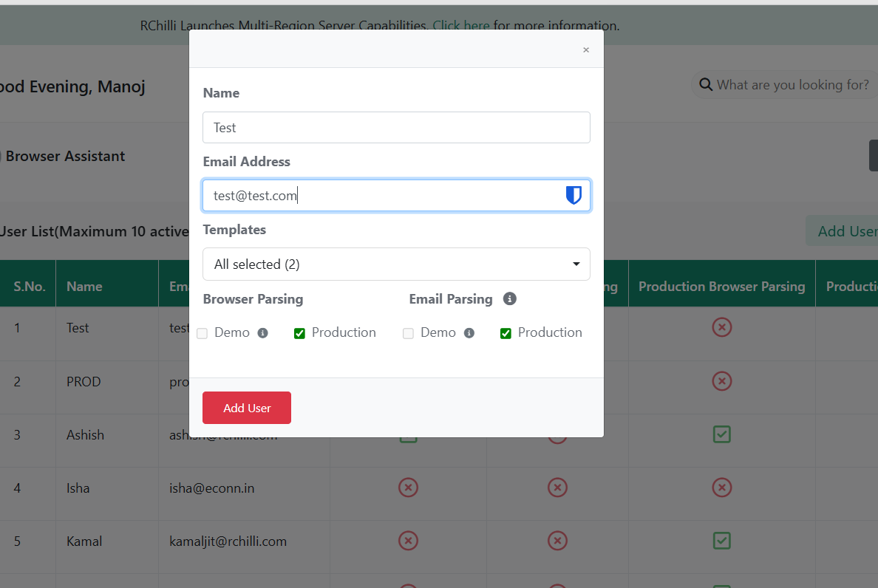Check the Browser Parsing Demo checkbox
This screenshot has height=588, width=878.
click(203, 333)
